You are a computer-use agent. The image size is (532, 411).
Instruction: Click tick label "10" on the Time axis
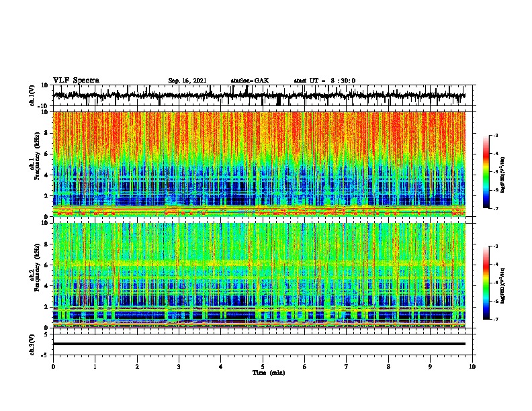click(x=472, y=367)
